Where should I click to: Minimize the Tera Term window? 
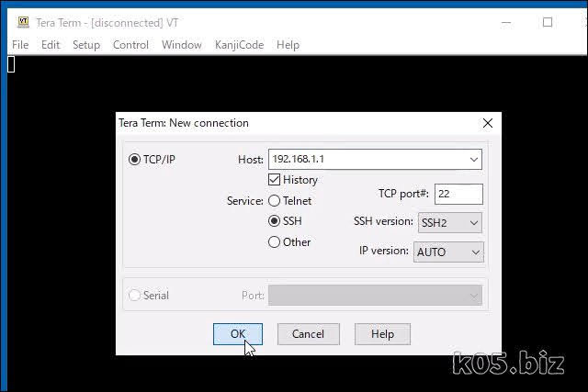[506, 22]
